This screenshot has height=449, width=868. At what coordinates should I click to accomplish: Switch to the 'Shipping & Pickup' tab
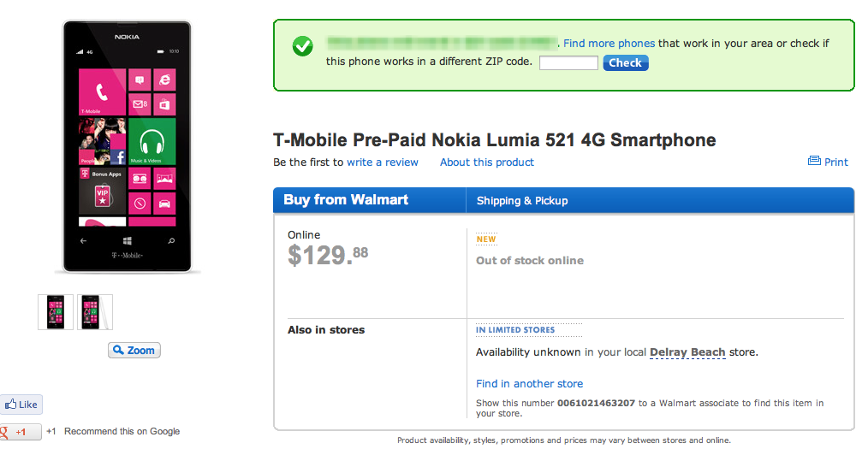tap(522, 201)
